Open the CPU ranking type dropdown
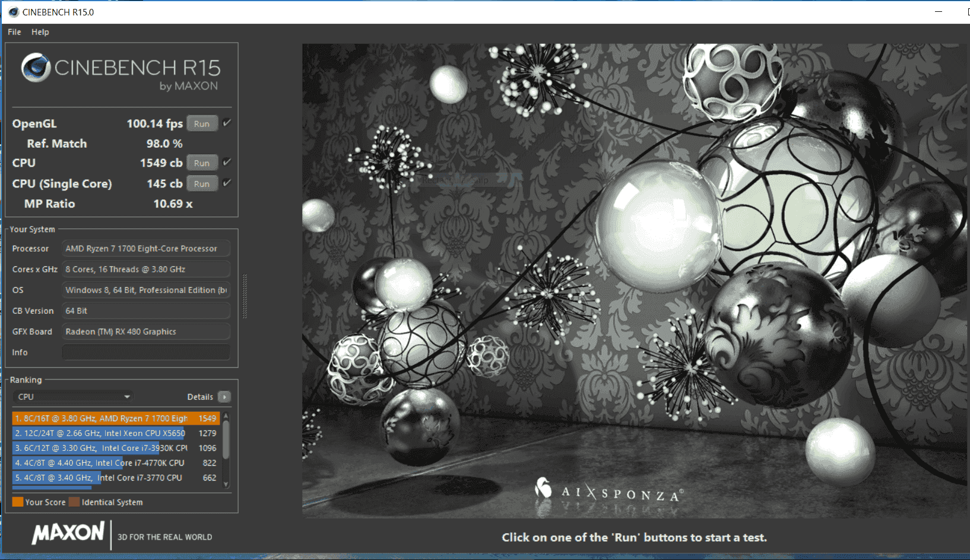The image size is (970, 560). point(72,396)
